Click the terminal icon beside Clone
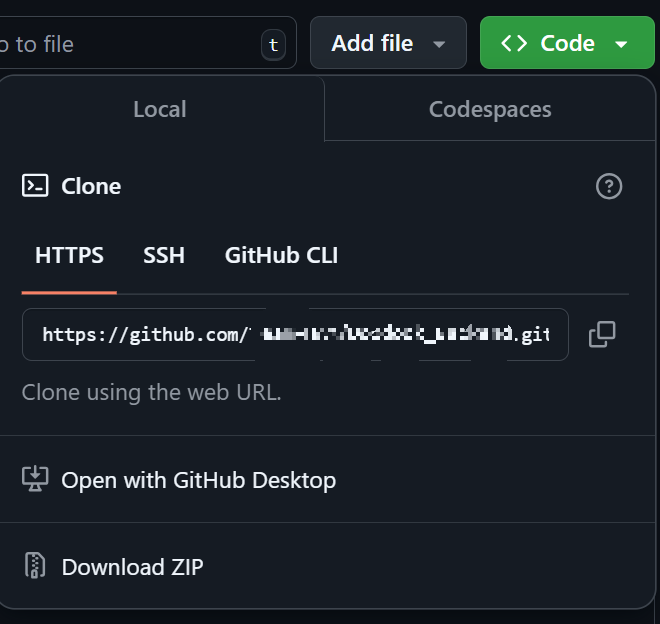 coord(35,186)
